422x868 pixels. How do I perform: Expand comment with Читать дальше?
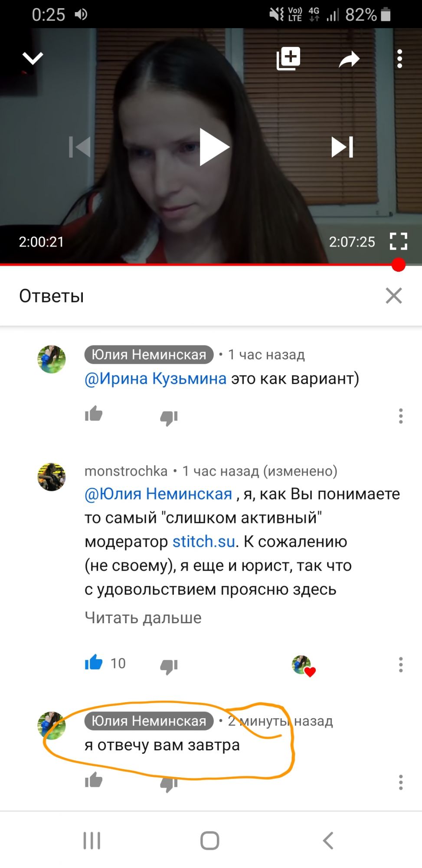click(143, 618)
